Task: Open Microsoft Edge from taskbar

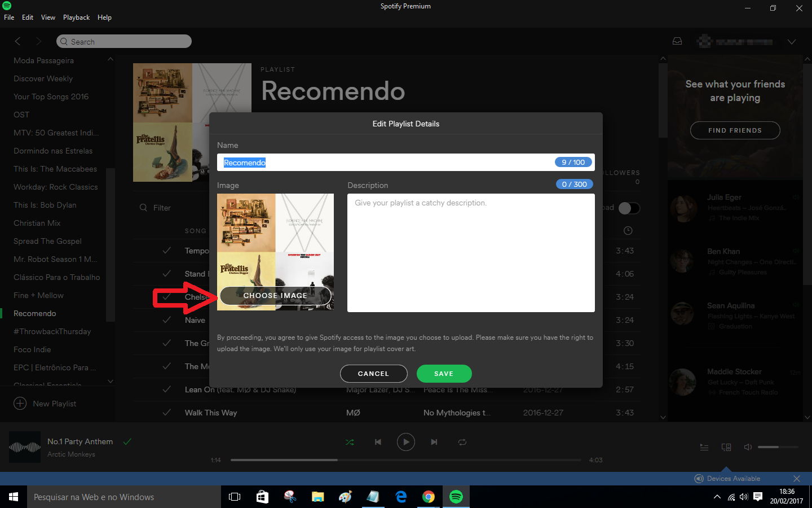Action: [401, 497]
